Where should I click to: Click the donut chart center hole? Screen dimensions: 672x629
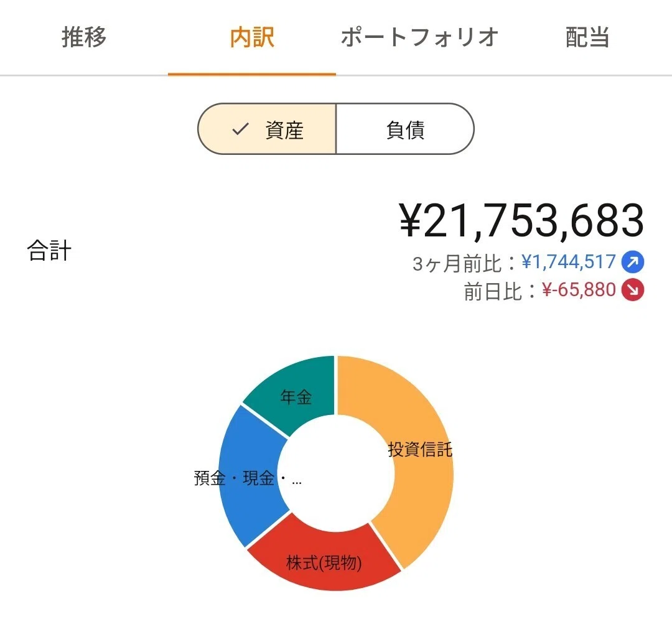[x=336, y=473]
